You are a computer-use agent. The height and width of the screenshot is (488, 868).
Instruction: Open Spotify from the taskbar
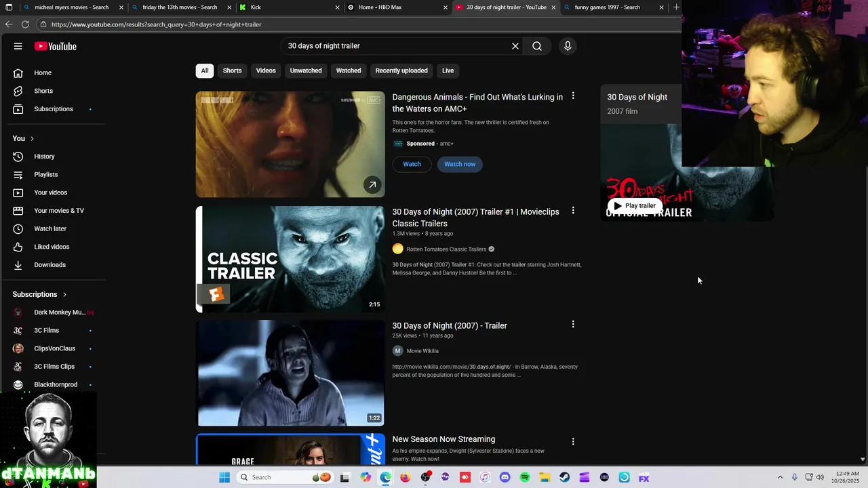525,477
